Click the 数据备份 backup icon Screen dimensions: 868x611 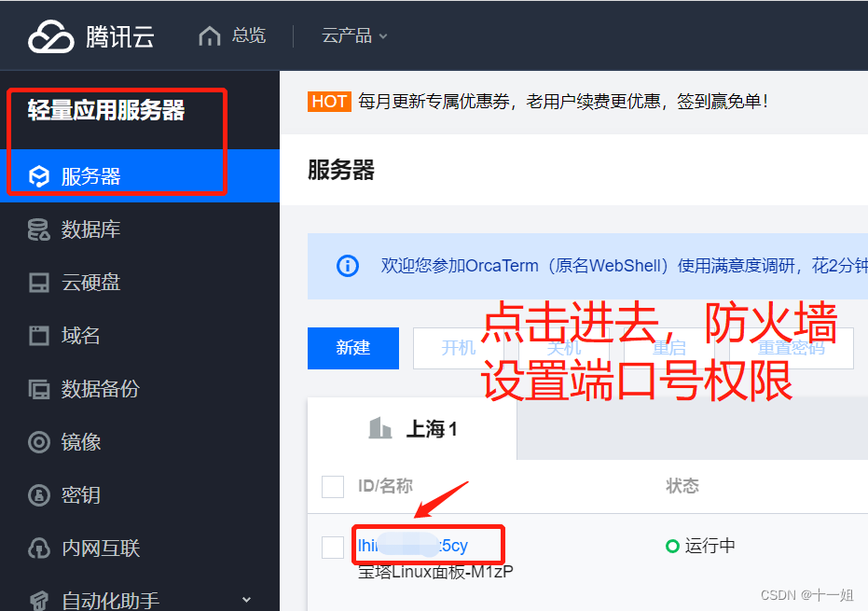pos(39,389)
